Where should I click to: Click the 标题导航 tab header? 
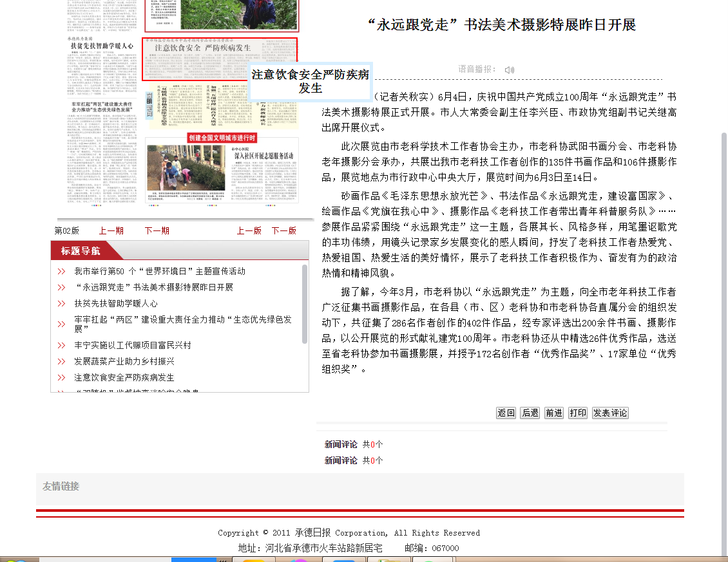pos(81,251)
